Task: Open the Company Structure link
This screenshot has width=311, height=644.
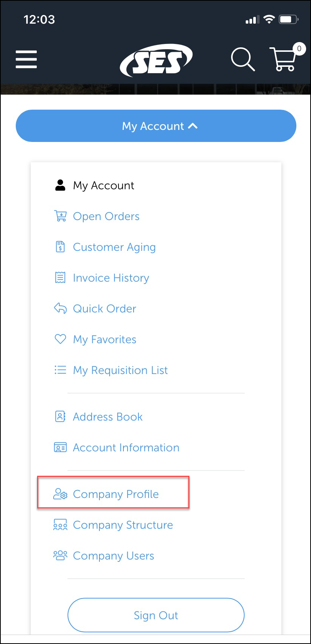Action: 123,525
